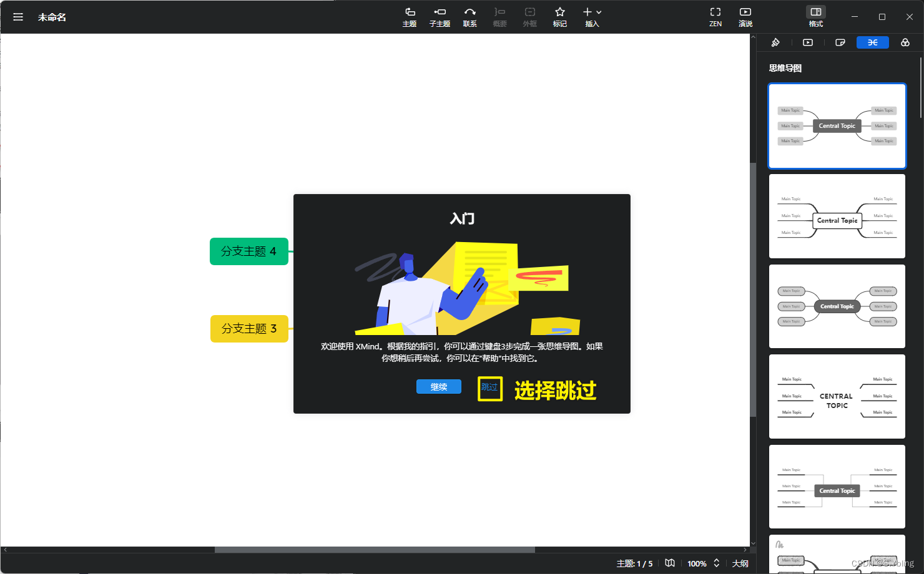Maximize the XMind window
Screen dimensions: 924x574
point(882,17)
